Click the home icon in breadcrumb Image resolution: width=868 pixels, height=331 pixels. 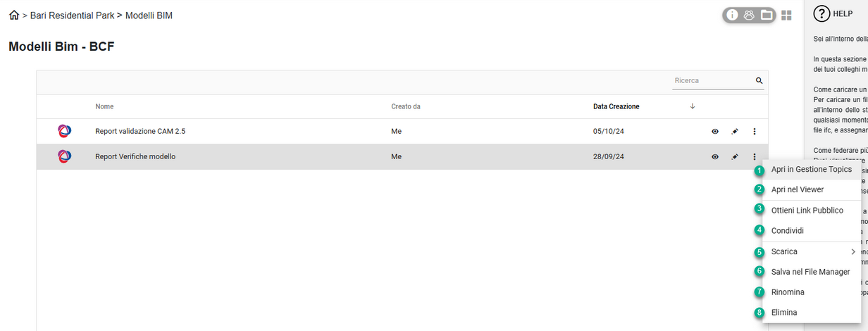14,15
